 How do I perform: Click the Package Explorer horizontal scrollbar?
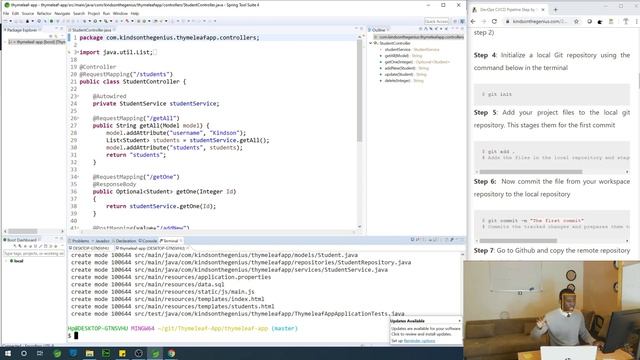click(x=22, y=231)
